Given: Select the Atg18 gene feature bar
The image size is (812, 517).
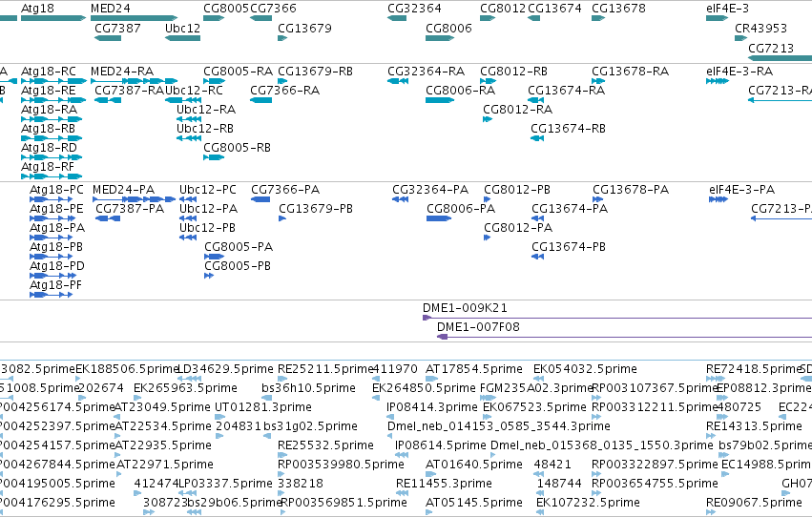Looking at the screenshot, I should pos(53,18).
